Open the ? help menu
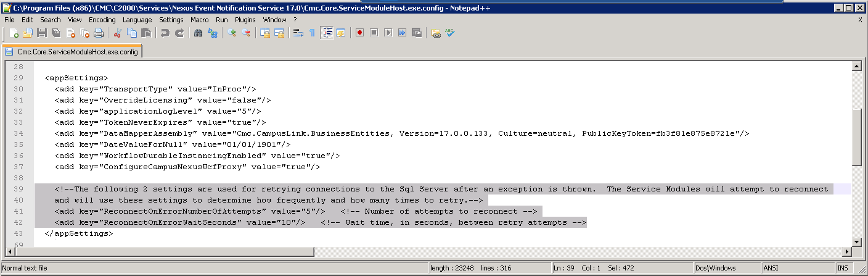The image size is (868, 276). [295, 20]
